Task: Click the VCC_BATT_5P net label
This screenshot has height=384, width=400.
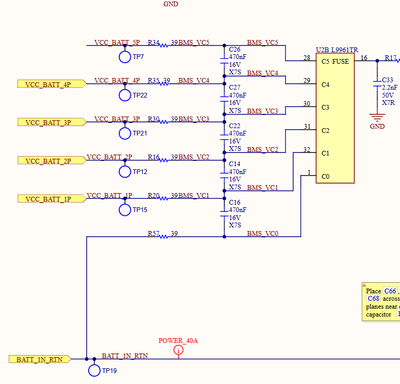Action: 117,42
